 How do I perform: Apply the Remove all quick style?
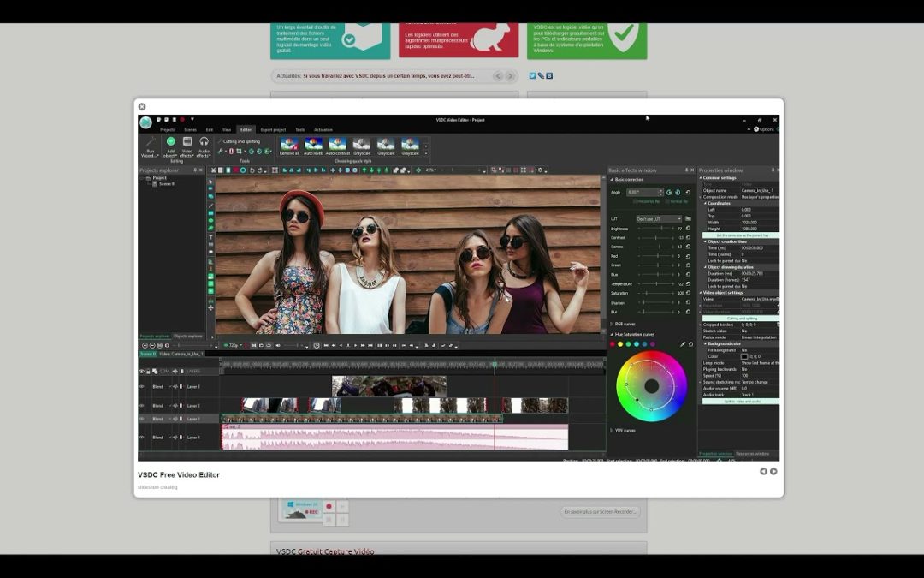click(x=289, y=146)
